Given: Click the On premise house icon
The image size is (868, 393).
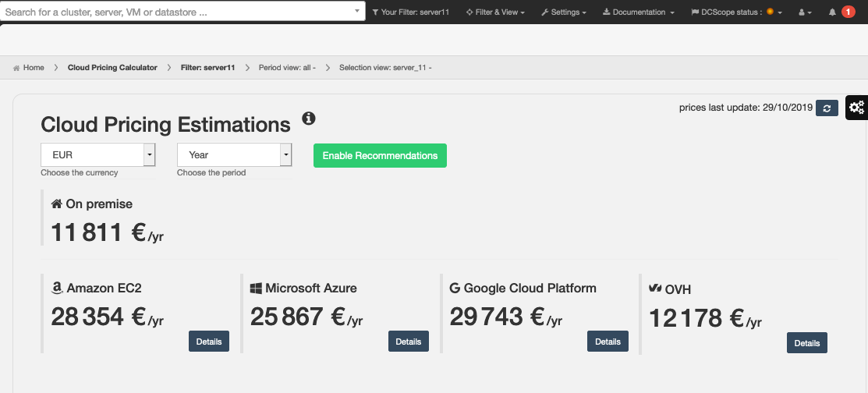Looking at the screenshot, I should (x=56, y=204).
